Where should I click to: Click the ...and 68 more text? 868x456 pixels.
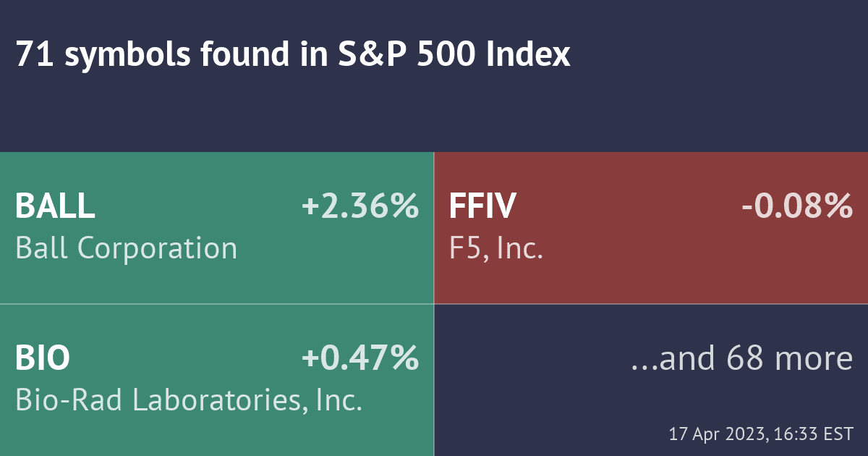pos(742,359)
